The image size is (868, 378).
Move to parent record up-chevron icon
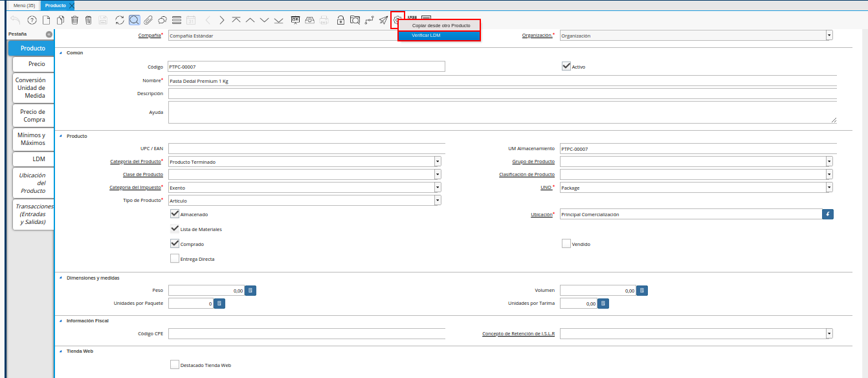click(x=250, y=20)
